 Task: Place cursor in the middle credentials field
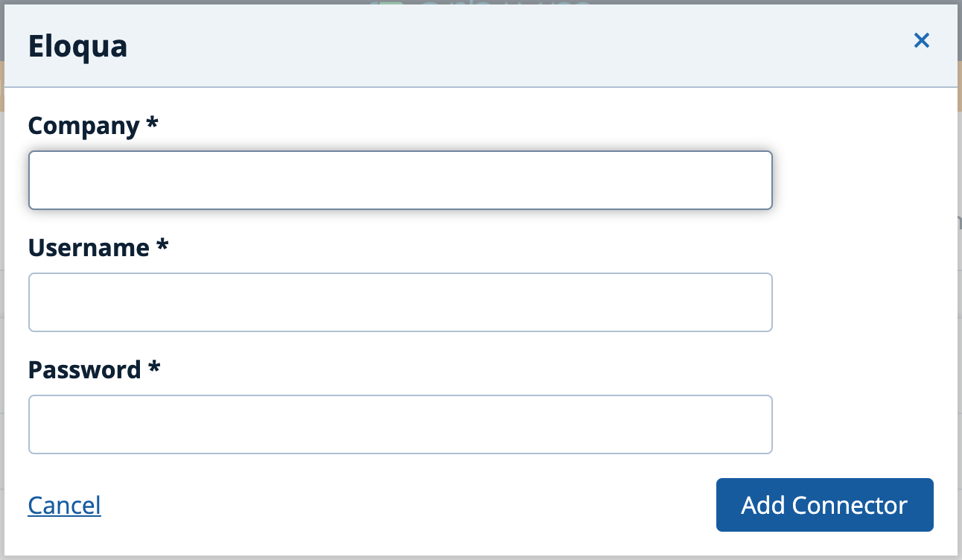[x=401, y=302]
